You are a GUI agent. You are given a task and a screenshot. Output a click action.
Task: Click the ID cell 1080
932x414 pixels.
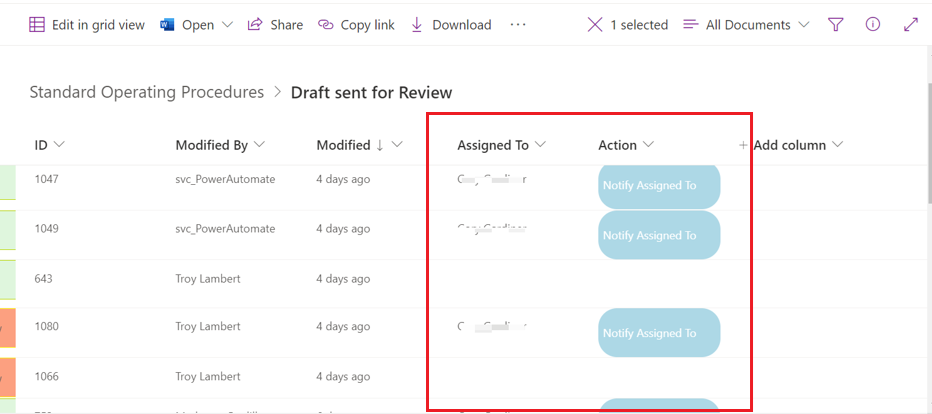pyautogui.click(x=47, y=326)
